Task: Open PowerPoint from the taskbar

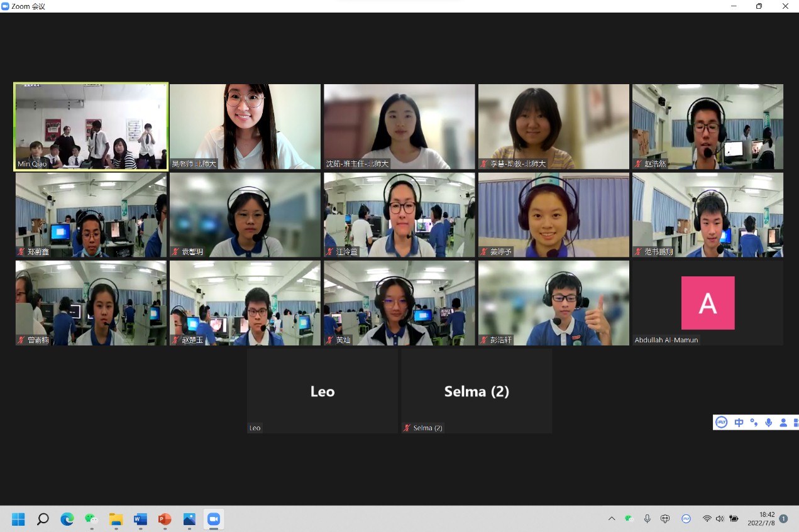Action: [x=165, y=519]
